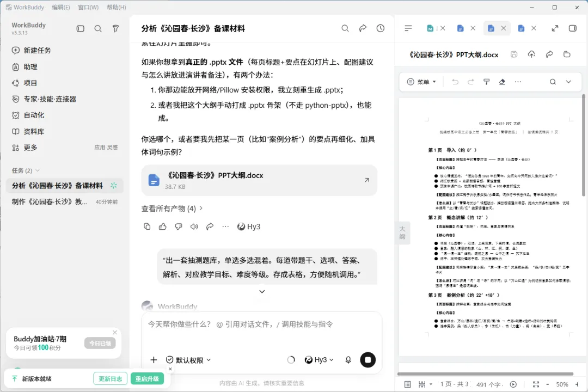Copy the assistant reply
The height and width of the screenshot is (392, 588).
coord(147,226)
